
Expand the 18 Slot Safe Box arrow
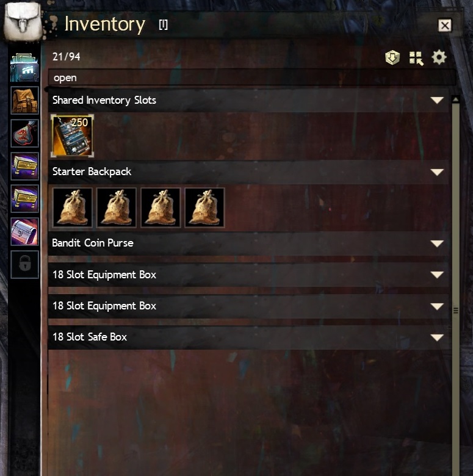pos(437,337)
